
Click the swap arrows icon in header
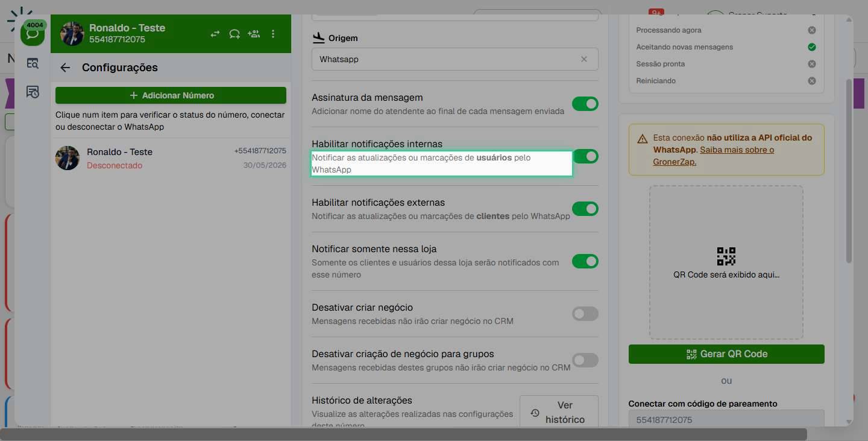[x=215, y=34]
